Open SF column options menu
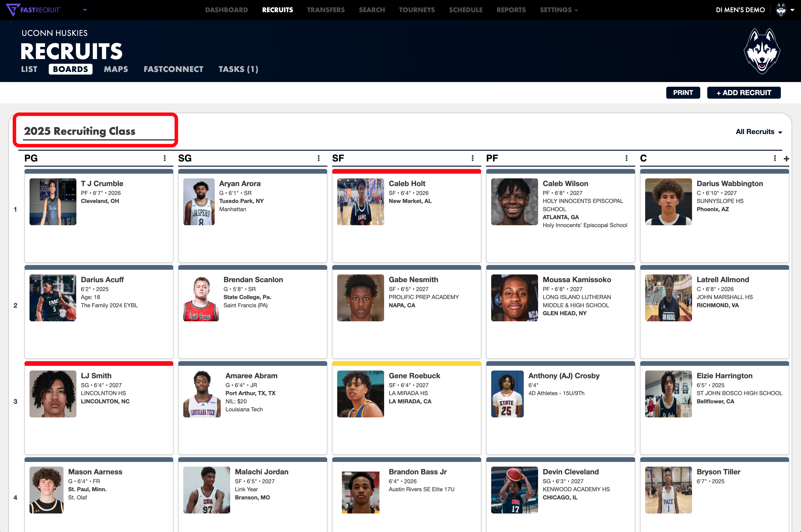 [473, 158]
